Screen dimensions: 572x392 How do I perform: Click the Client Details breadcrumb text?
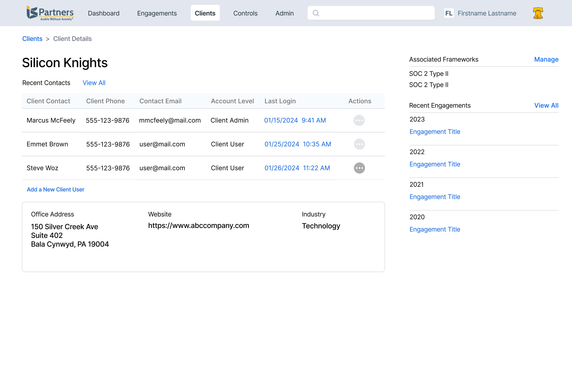[x=72, y=39]
